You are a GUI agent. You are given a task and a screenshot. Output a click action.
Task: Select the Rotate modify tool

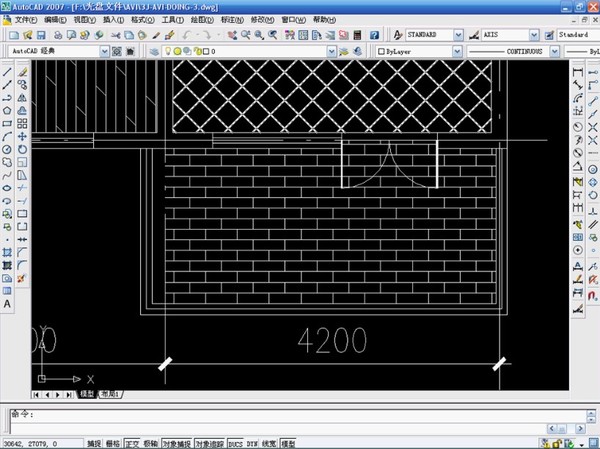click(22, 150)
